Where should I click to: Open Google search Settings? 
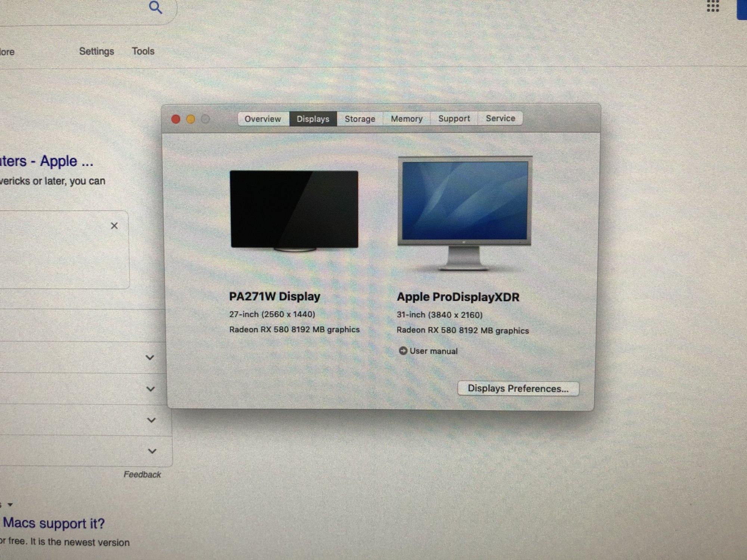coord(96,51)
